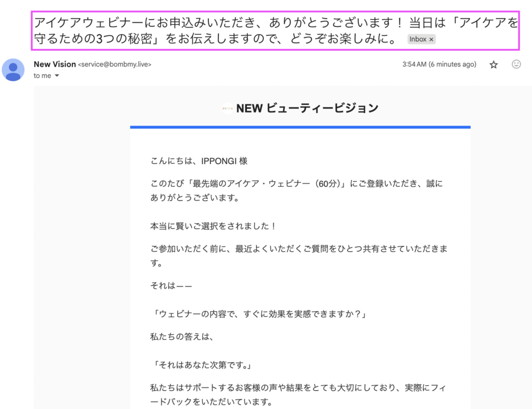
Task: Click the greeting line こんにちは、IPPONGI 様
Action: [199, 161]
